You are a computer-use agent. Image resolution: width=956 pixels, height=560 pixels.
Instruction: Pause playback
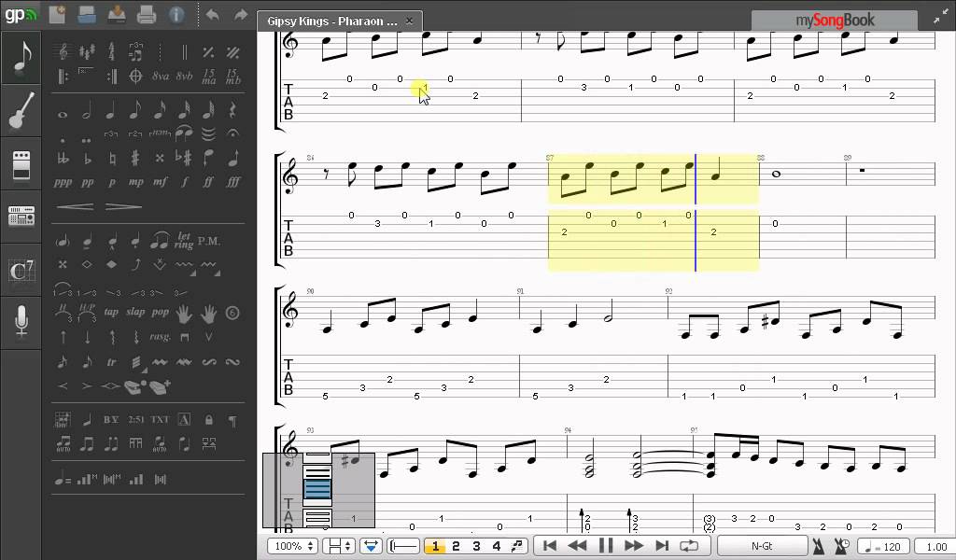[x=606, y=546]
